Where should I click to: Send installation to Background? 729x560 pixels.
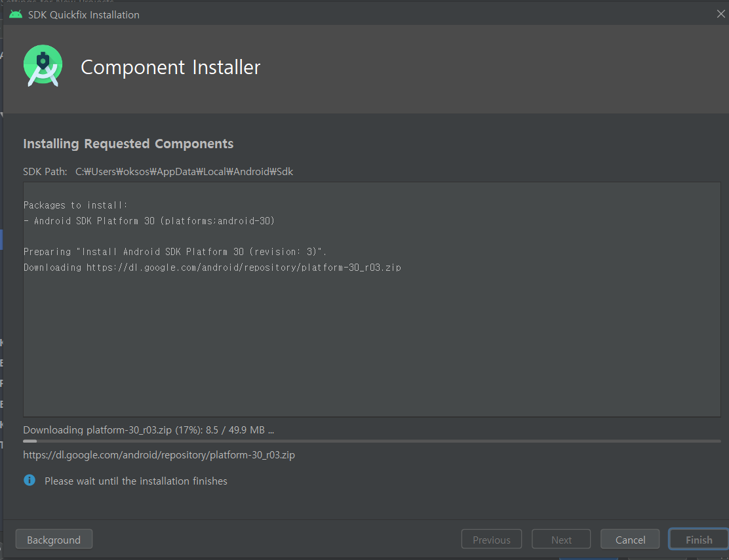(54, 540)
